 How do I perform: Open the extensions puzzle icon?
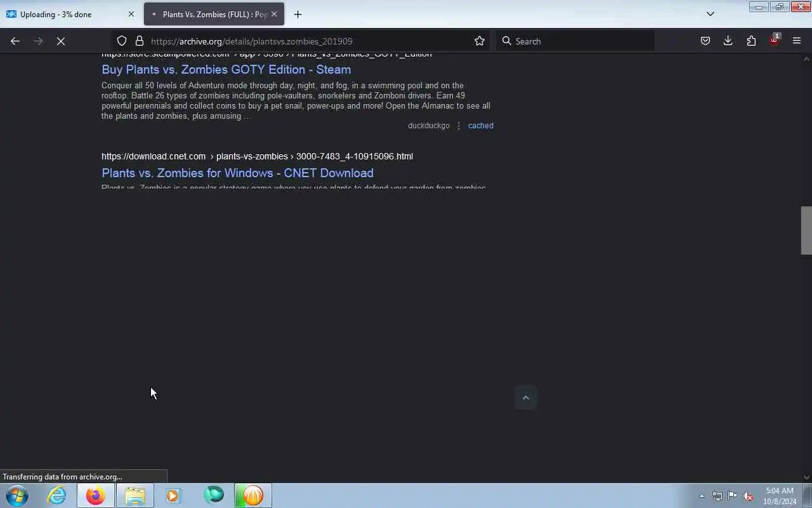(x=751, y=41)
